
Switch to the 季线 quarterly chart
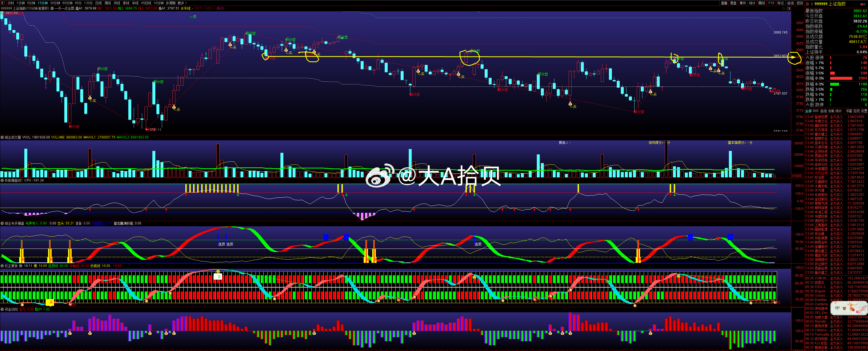(126, 3)
